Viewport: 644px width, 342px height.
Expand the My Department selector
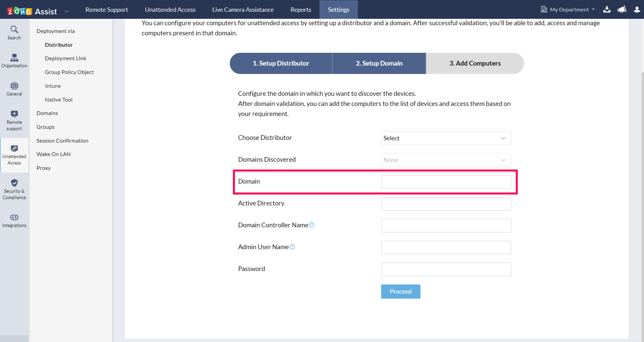pos(568,9)
